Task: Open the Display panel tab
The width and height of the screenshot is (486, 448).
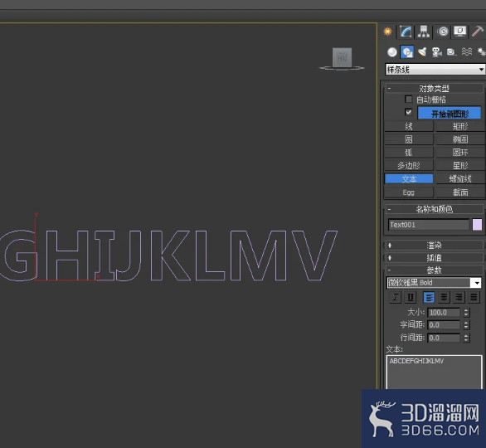Action: click(460, 32)
